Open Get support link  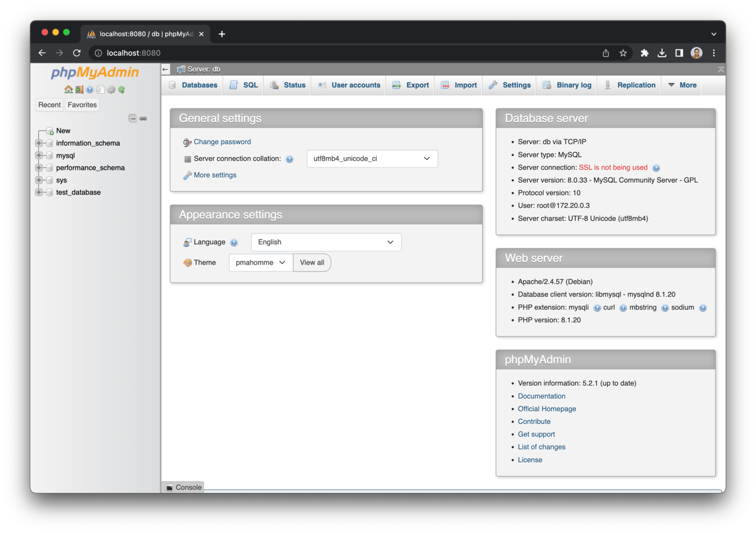pyautogui.click(x=536, y=435)
